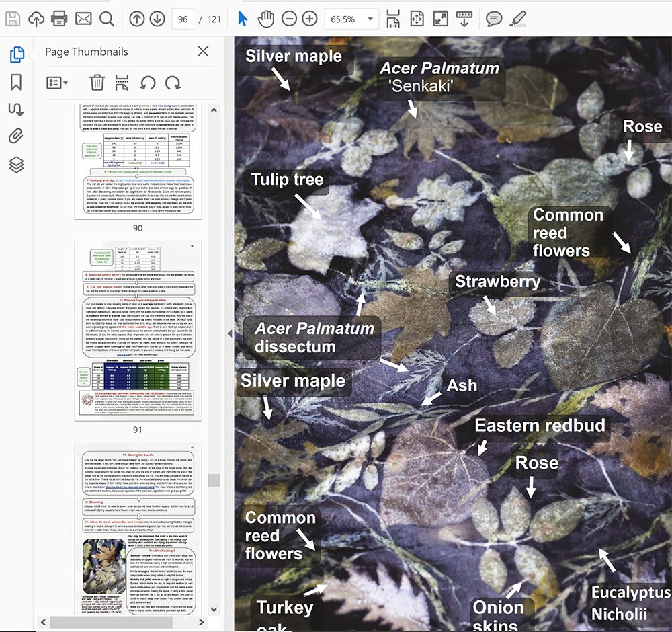The width and height of the screenshot is (672, 632).
Task: Click thumbnail panel scroll left arrow
Action: tap(43, 622)
